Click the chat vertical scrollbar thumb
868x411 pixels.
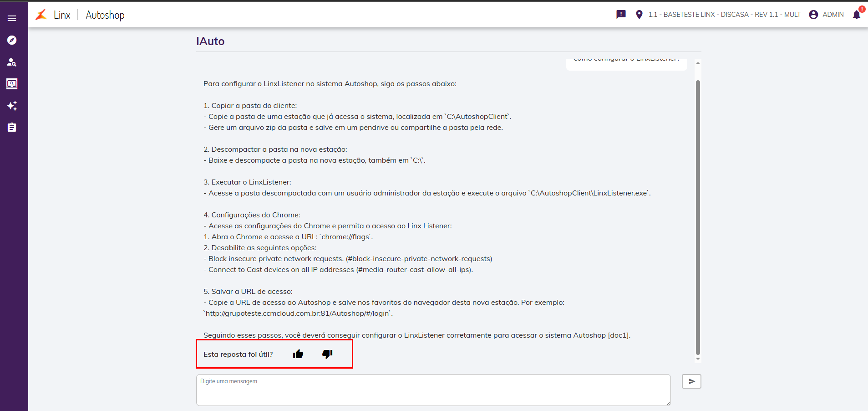[x=698, y=217]
